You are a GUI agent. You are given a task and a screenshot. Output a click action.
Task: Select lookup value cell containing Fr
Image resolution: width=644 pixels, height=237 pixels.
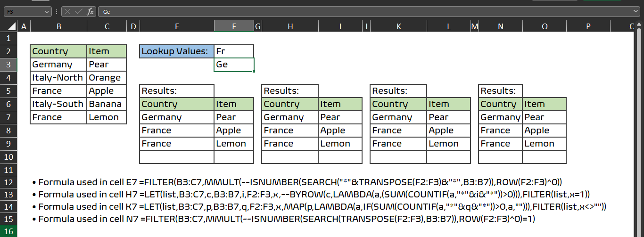[x=234, y=51]
